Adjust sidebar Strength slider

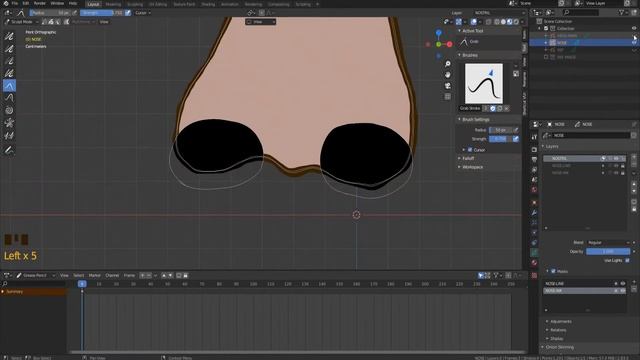(x=500, y=139)
